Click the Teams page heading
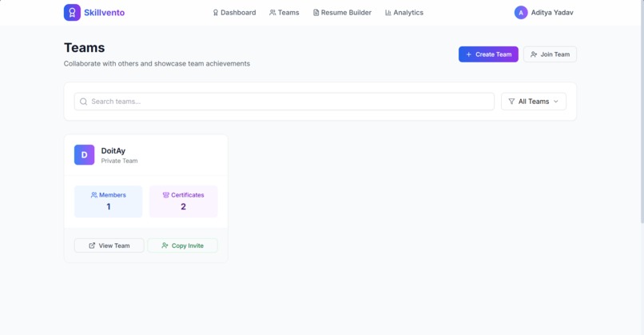644x335 pixels. [84, 48]
